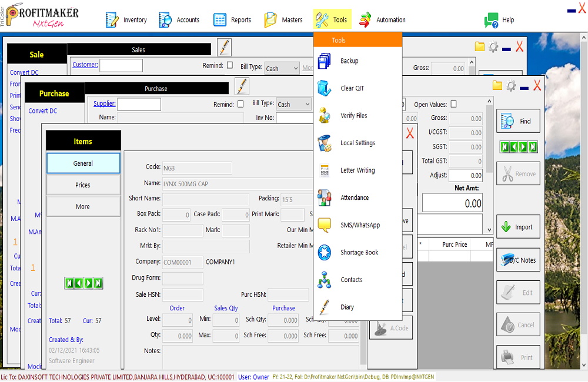Launch the Letter Writing tool
588x382 pixels.
click(x=357, y=170)
